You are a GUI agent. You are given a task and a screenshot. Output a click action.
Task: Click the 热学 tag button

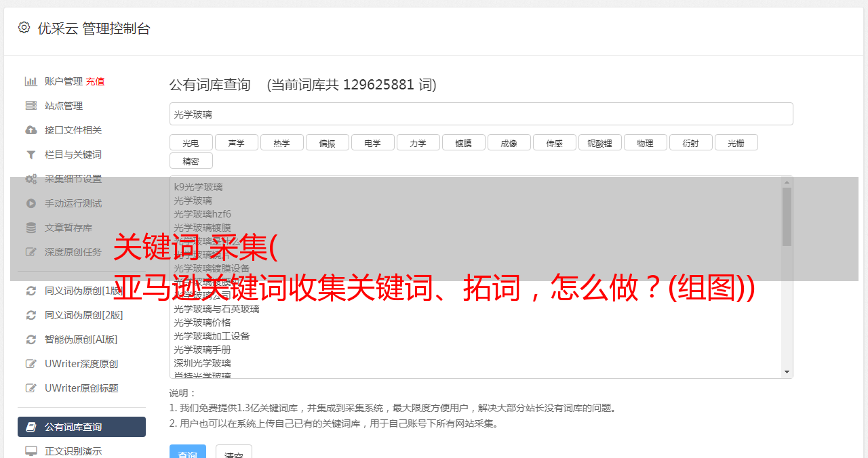tap(281, 142)
